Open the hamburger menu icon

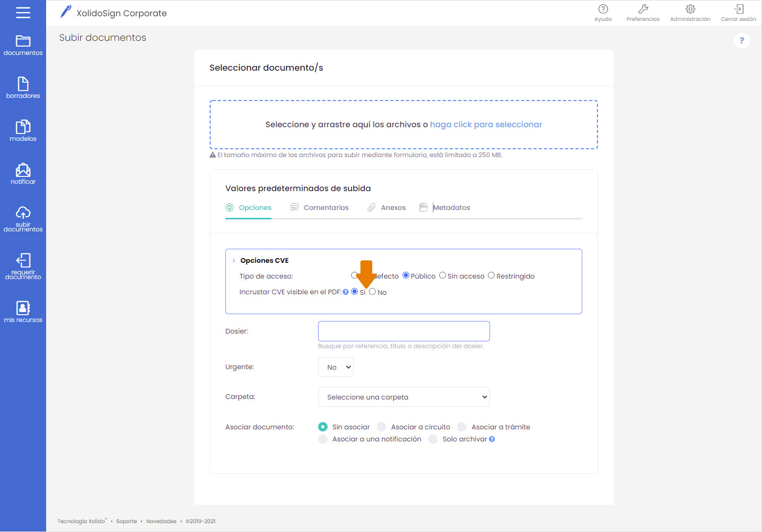point(23,13)
